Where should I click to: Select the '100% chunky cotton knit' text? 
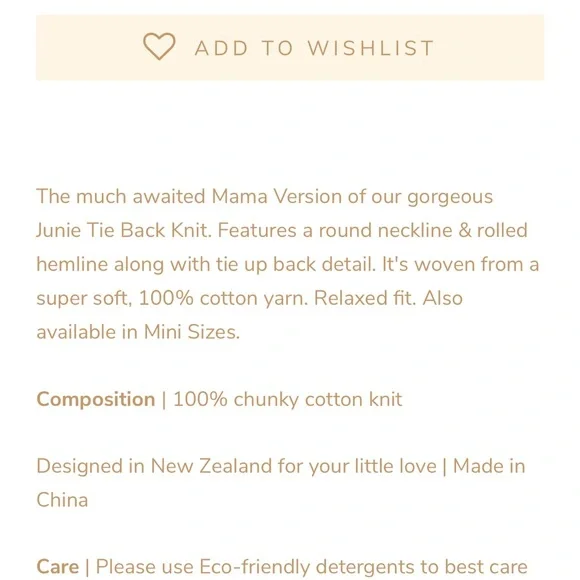tap(287, 399)
